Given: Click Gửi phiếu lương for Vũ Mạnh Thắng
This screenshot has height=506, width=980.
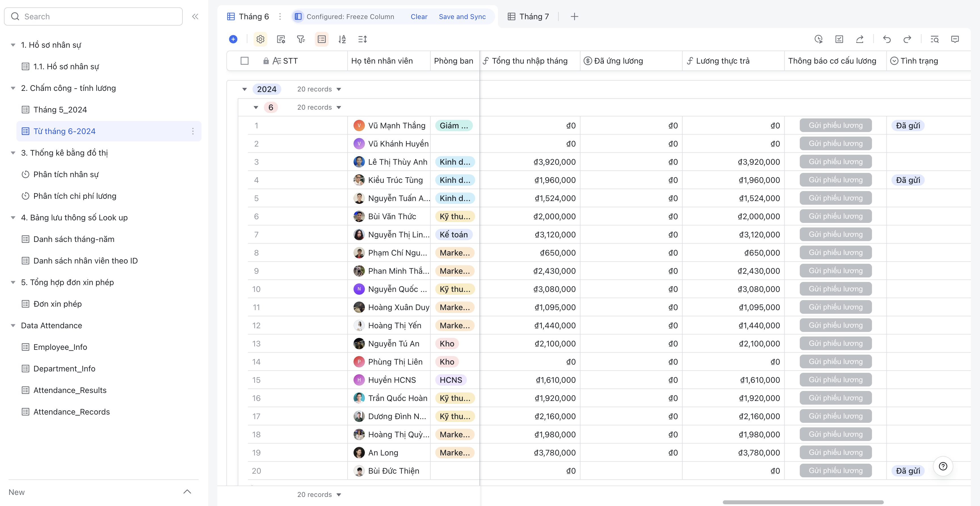Looking at the screenshot, I should click(835, 125).
